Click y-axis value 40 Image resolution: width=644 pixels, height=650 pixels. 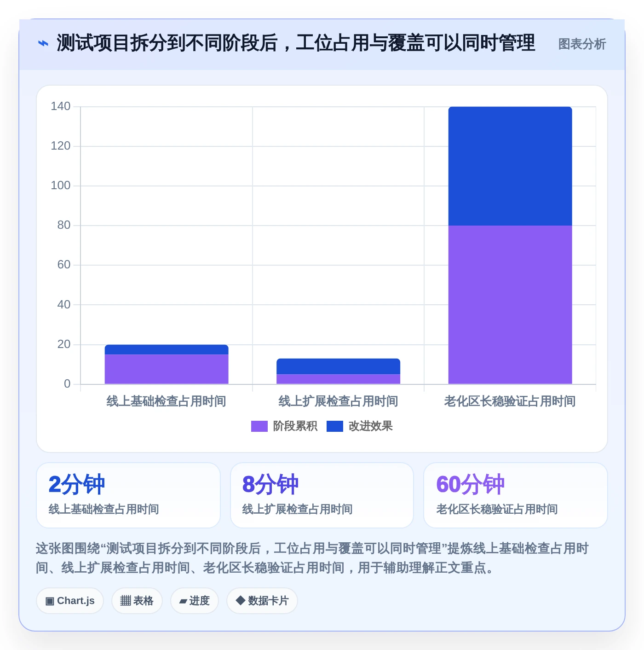(64, 305)
